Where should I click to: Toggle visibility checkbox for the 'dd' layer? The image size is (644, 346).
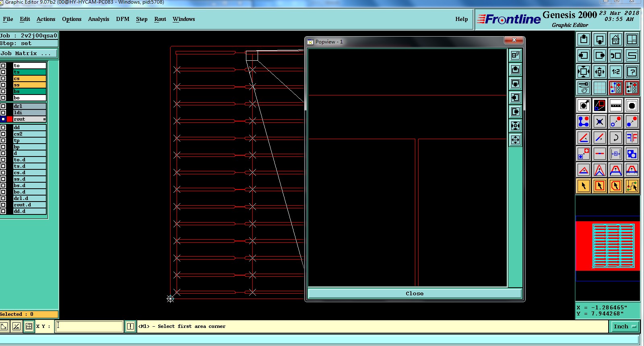click(x=3, y=128)
